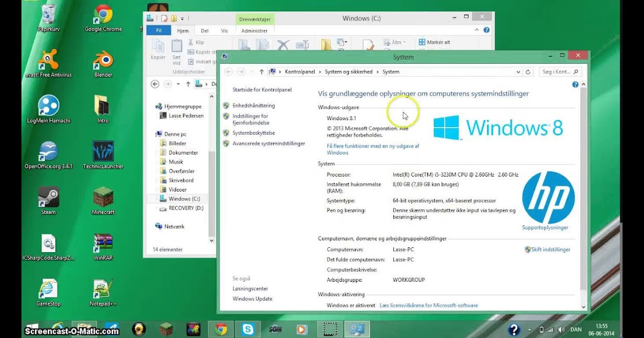Open the Fil tab in Explorer
Screen dimensions: 644x338
tap(159, 31)
